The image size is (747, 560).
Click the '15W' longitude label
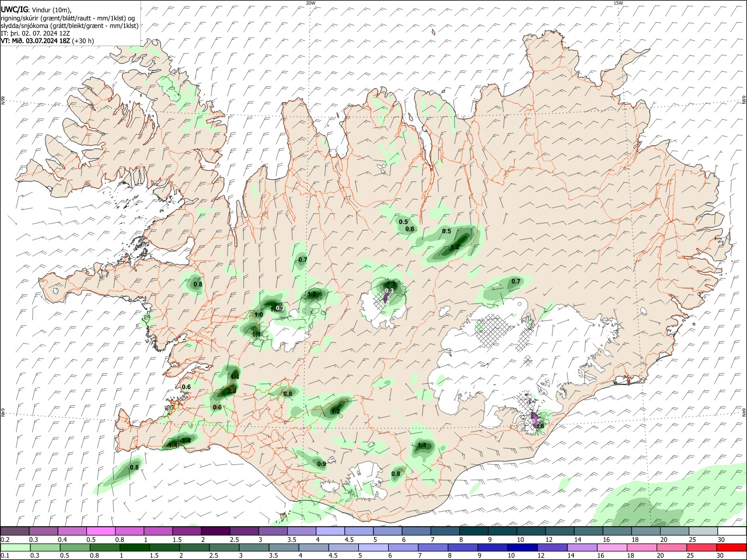point(618,3)
